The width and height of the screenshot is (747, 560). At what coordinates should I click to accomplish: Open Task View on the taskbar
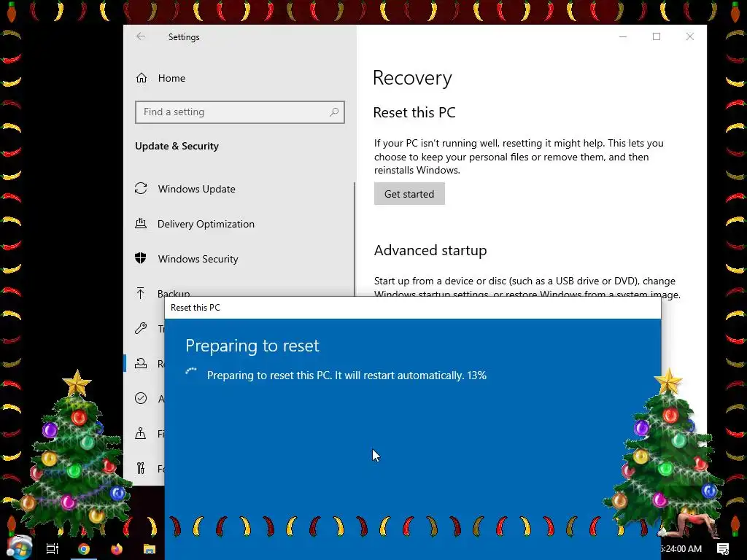click(x=52, y=549)
